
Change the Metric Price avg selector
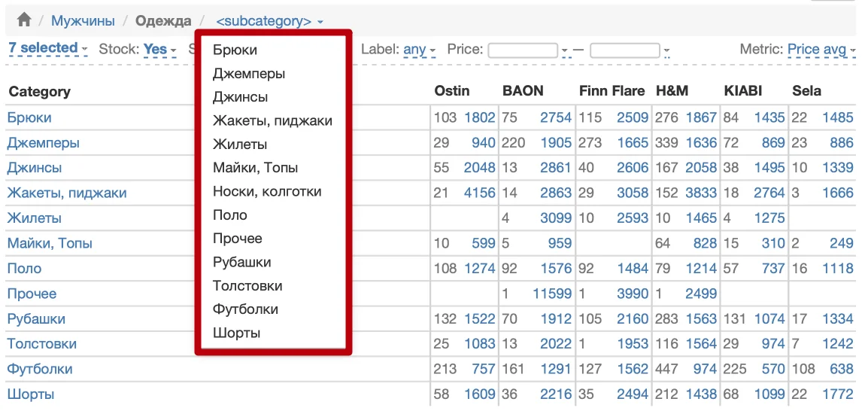point(821,50)
